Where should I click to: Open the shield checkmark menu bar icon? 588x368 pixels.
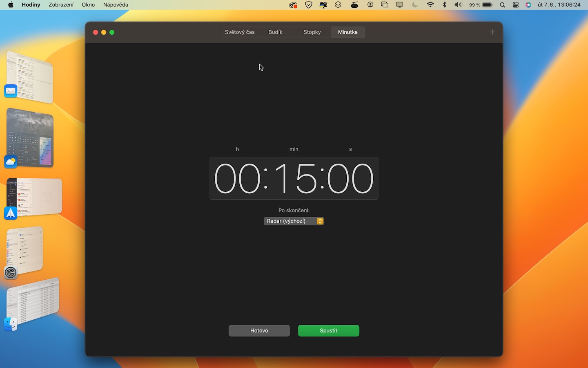[x=309, y=5]
